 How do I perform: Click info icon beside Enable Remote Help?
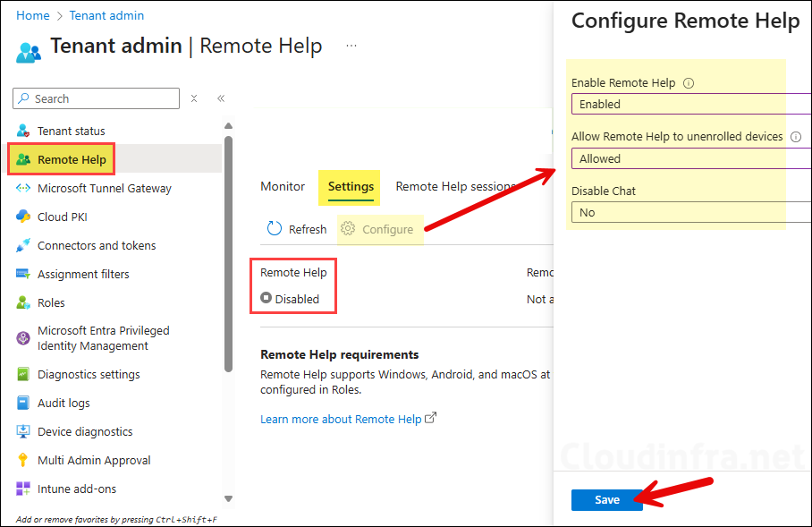tap(689, 83)
